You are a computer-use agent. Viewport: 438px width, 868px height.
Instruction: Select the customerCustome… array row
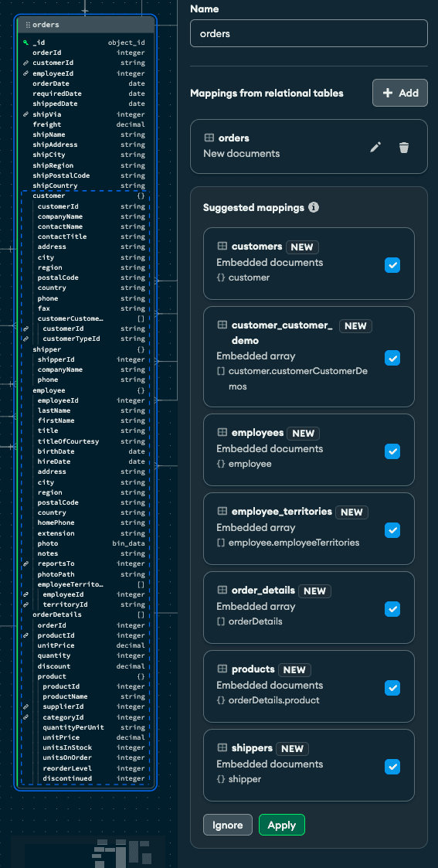86,319
